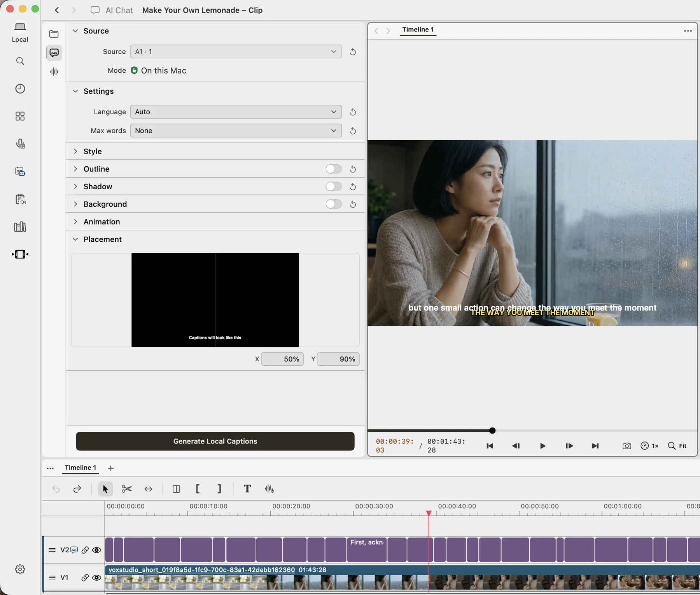700x595 pixels.
Task: Open the Source A1 · 1 dropdown
Action: coord(236,52)
